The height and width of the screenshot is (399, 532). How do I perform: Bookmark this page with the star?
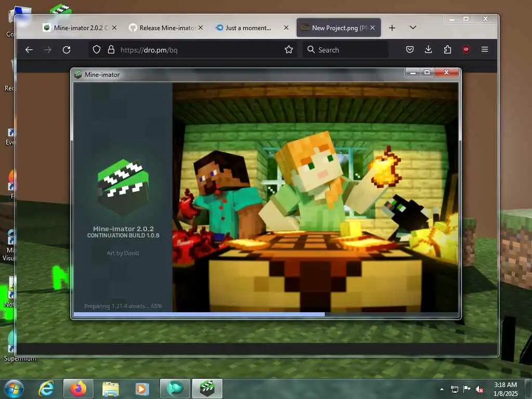pyautogui.click(x=289, y=50)
